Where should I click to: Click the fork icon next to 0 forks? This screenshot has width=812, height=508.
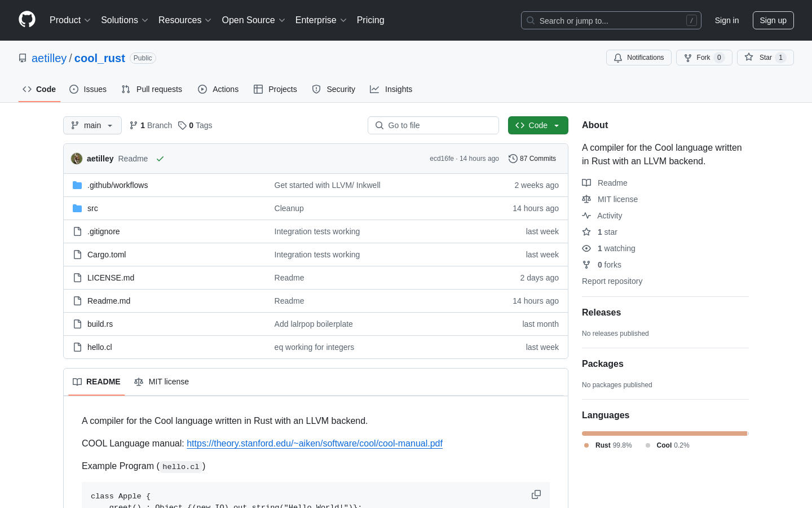pyautogui.click(x=586, y=265)
